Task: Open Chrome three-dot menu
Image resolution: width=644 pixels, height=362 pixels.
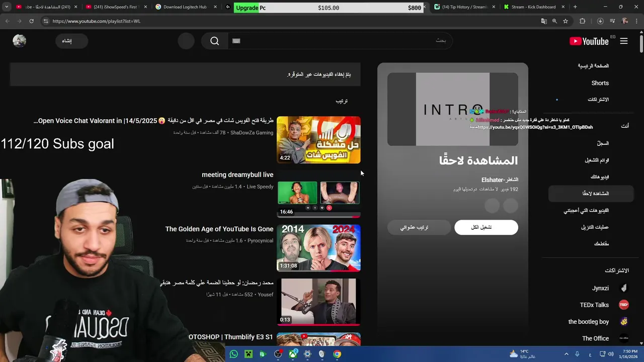Action: 636,21
